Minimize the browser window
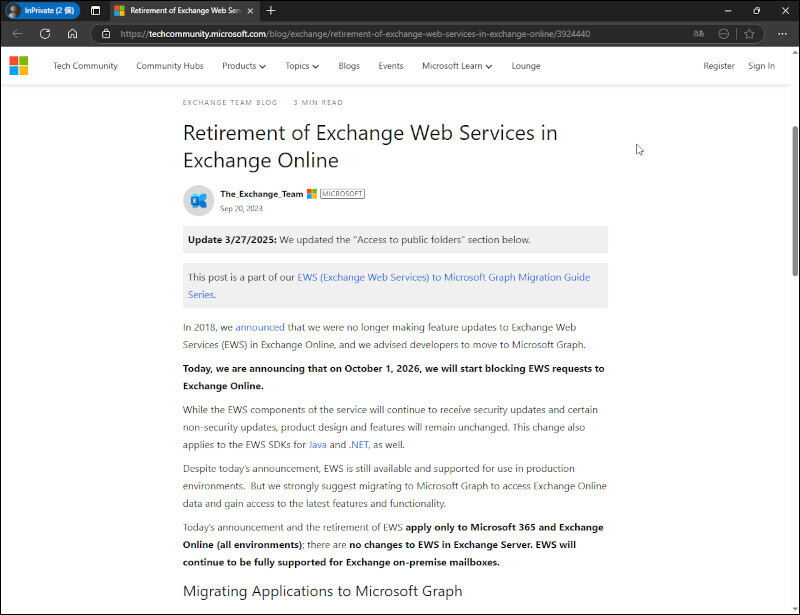Image resolution: width=800 pixels, height=615 pixels. point(728,10)
